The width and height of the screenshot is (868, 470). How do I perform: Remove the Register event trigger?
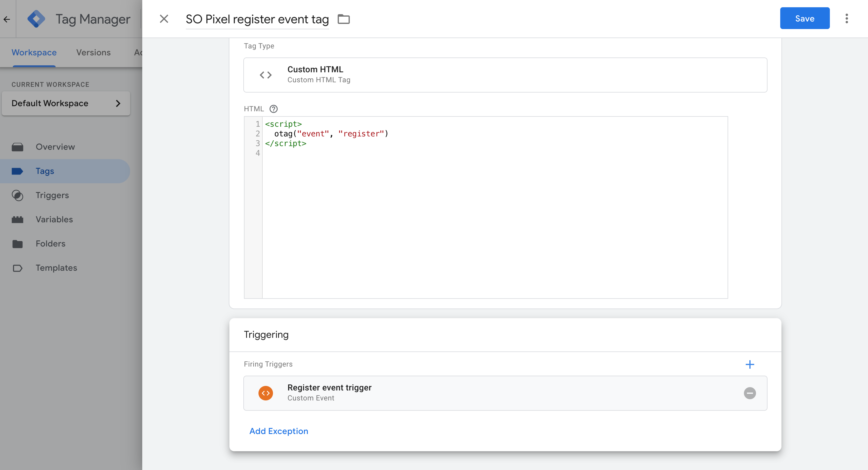click(x=749, y=393)
